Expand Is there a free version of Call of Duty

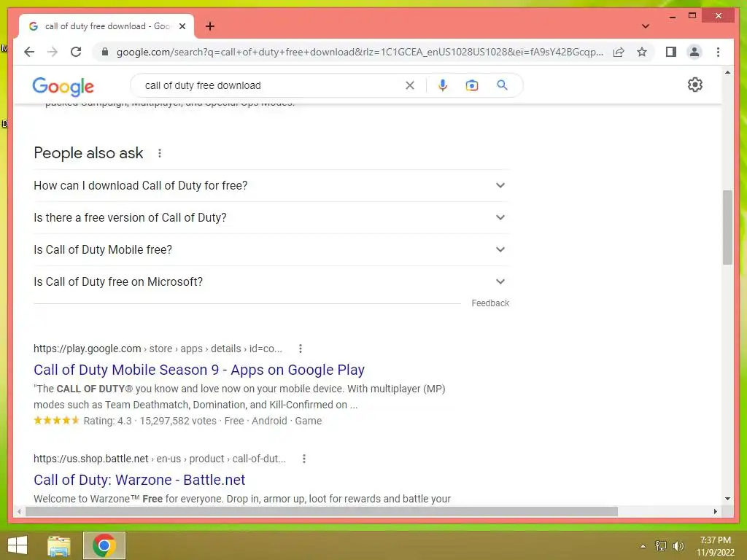pos(271,217)
